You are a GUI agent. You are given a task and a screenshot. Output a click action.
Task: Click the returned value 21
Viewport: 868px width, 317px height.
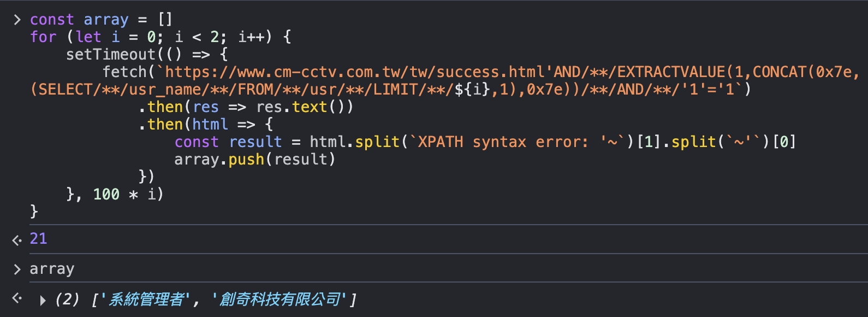[38, 238]
